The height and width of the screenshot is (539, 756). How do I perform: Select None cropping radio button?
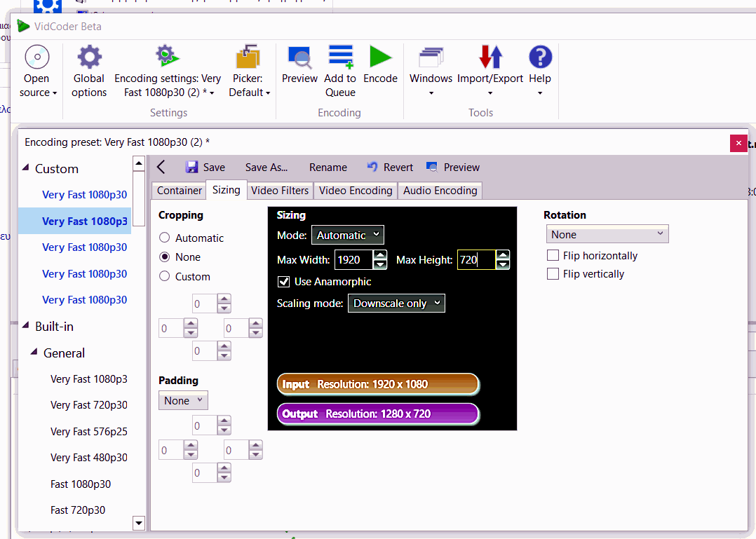(164, 257)
